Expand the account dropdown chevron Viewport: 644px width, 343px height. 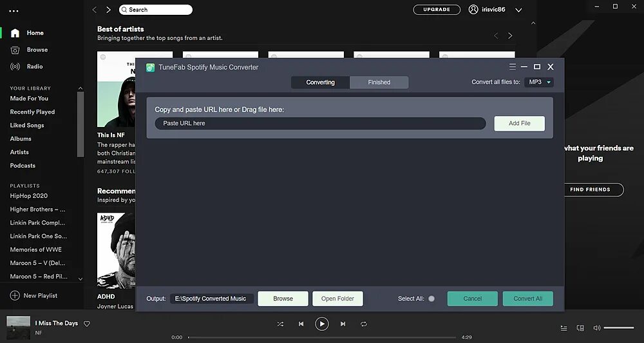tap(518, 10)
